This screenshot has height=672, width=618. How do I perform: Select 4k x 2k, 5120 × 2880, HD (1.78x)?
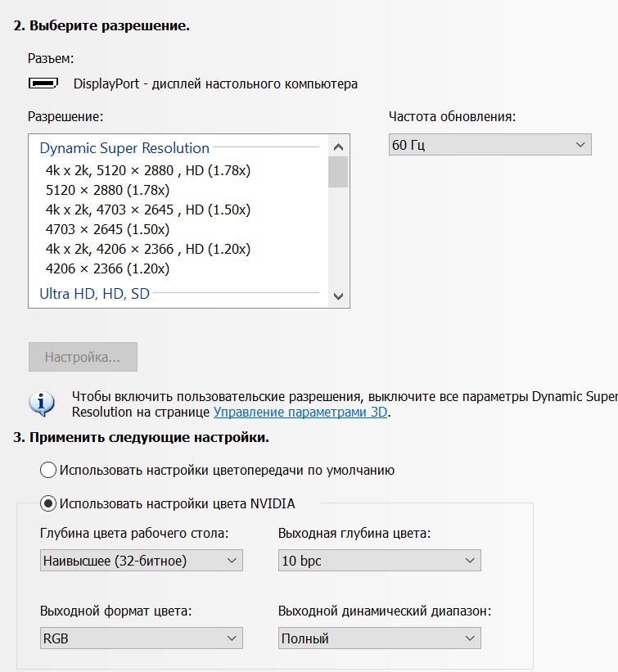tap(148, 170)
